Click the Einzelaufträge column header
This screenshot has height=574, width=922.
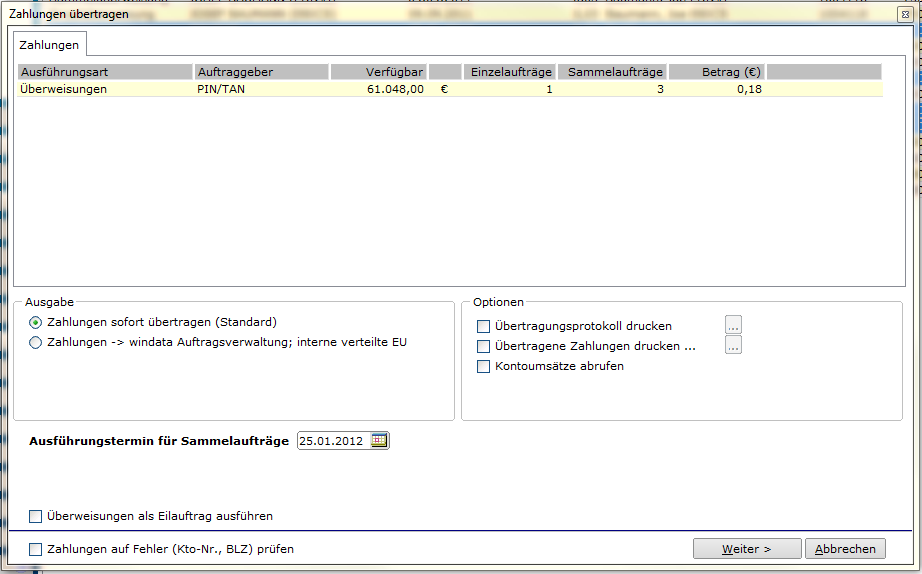click(x=510, y=72)
